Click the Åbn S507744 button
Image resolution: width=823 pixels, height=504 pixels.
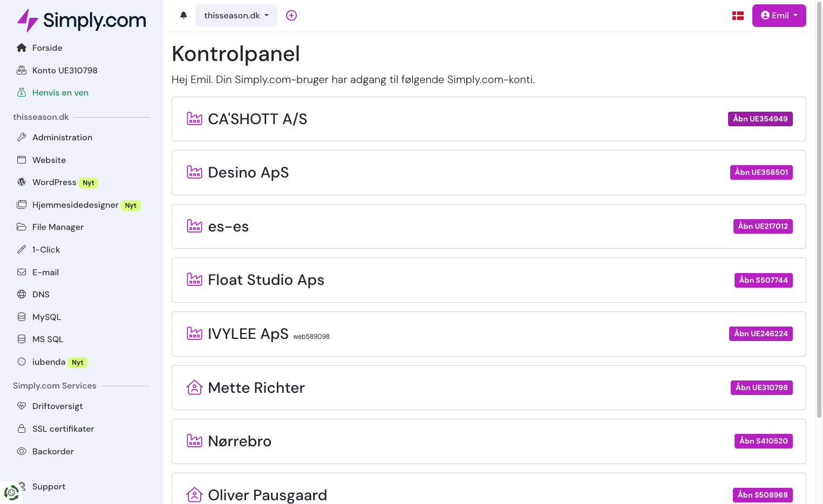(763, 280)
